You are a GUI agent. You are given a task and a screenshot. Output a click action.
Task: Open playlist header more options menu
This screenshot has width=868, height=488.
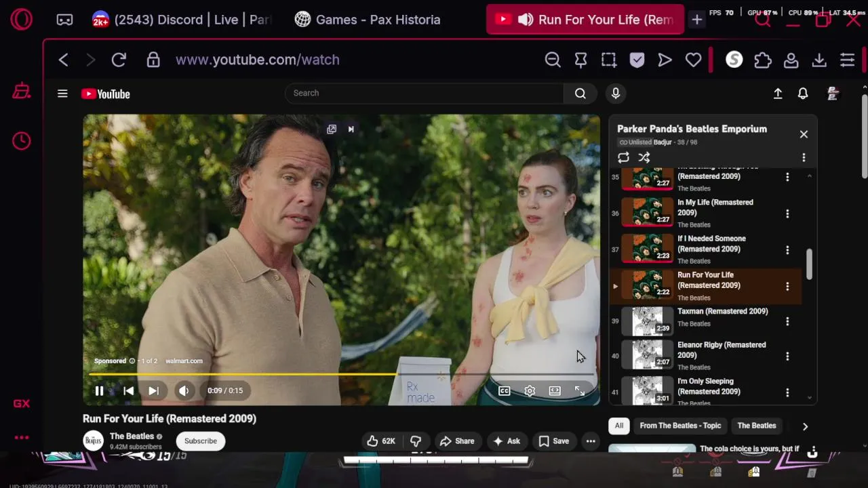coord(804,157)
